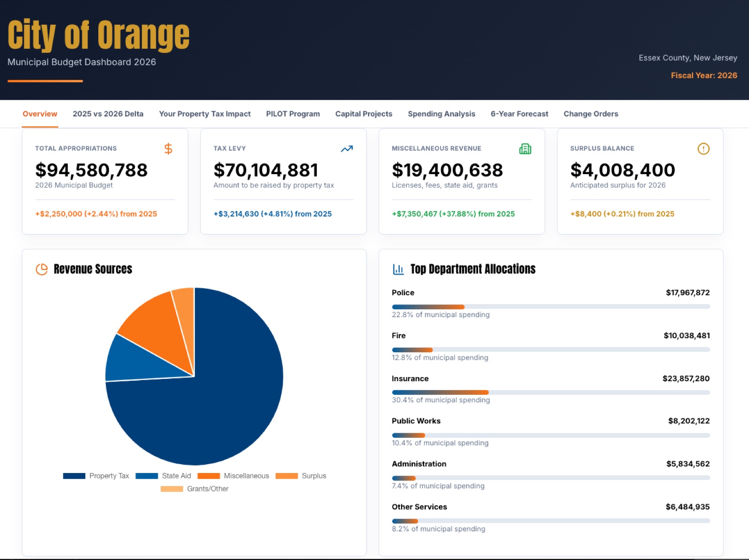Click the Municipal Budget Dashboard 2026 subtitle
749x560 pixels.
pyautogui.click(x=81, y=62)
